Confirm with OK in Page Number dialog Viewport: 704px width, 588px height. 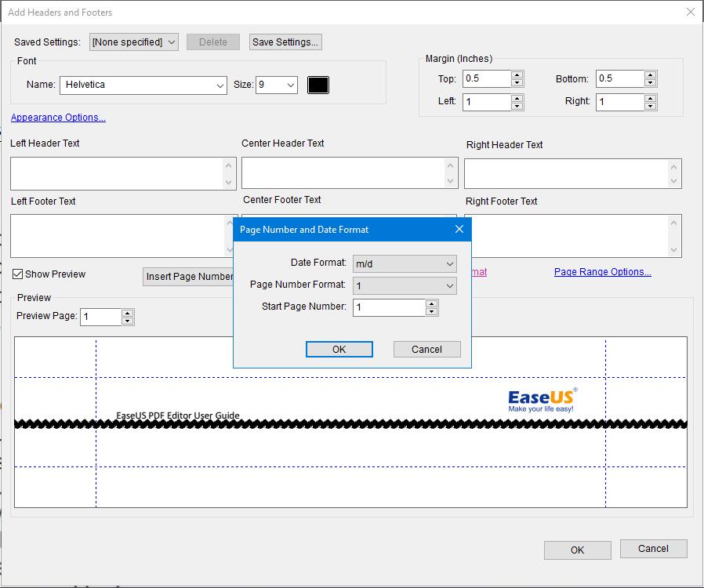339,349
